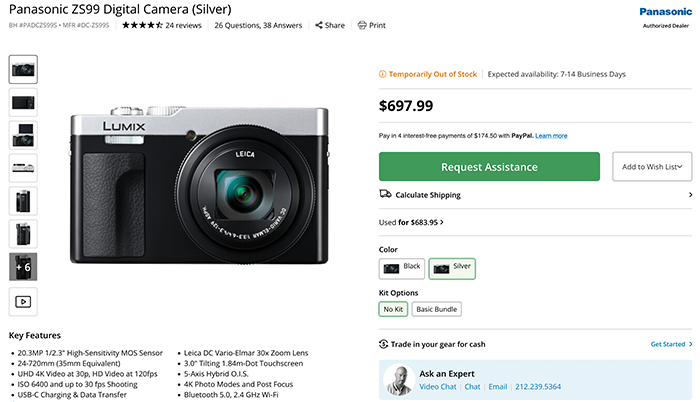The image size is (700, 402).
Task: Open the 24 reviews link
Action: pyautogui.click(x=183, y=24)
